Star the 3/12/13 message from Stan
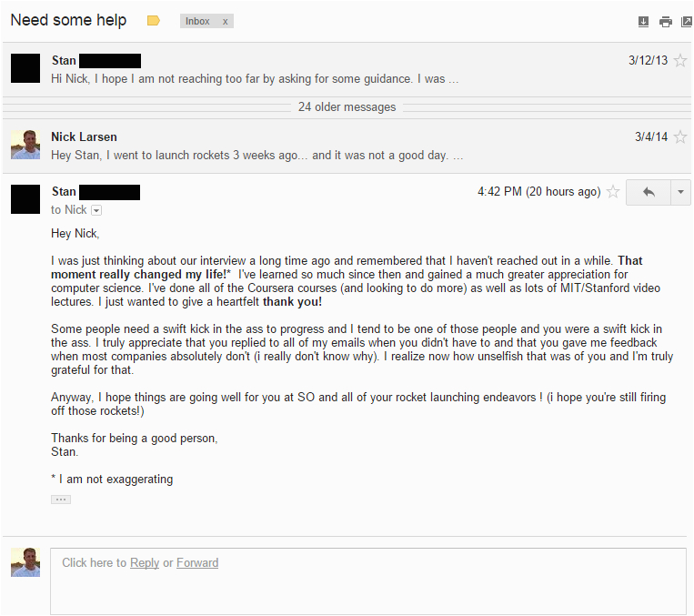Viewport: 694px width, 616px height. pos(680,61)
